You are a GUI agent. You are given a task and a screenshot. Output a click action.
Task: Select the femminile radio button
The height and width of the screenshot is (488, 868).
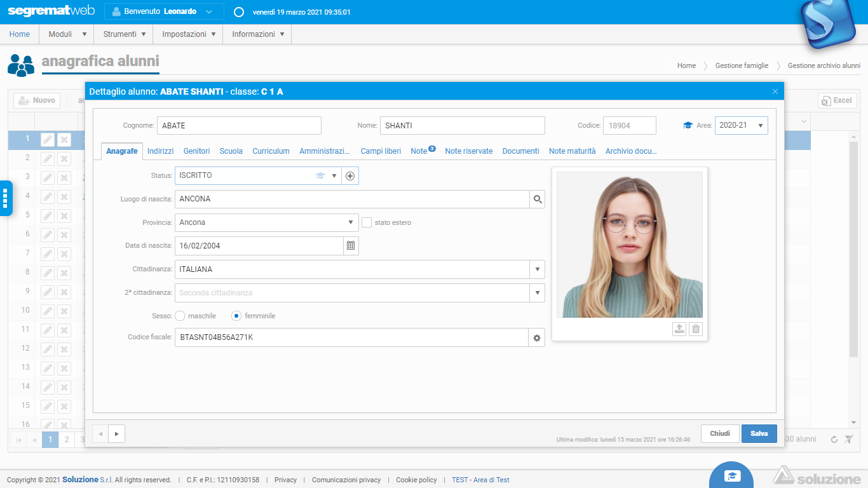(236, 316)
